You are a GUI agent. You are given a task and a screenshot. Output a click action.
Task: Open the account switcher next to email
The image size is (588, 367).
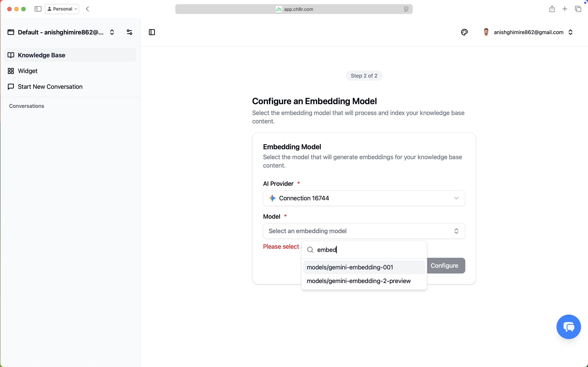click(571, 32)
